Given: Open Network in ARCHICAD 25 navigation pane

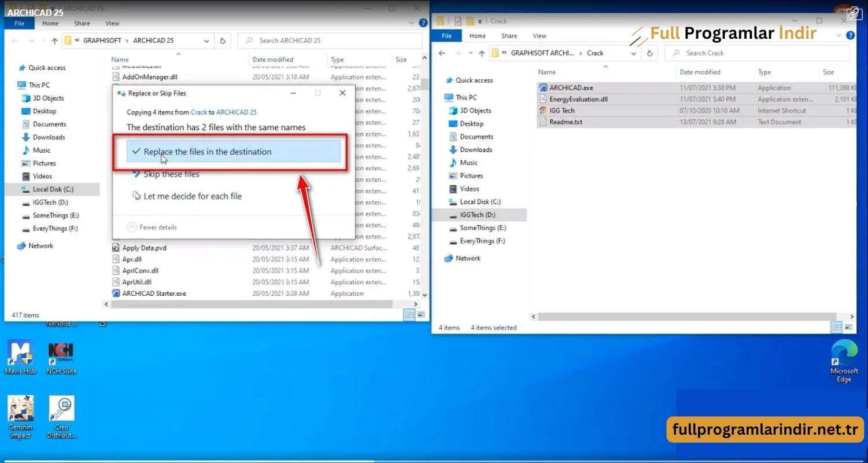Looking at the screenshot, I should pyautogui.click(x=40, y=246).
